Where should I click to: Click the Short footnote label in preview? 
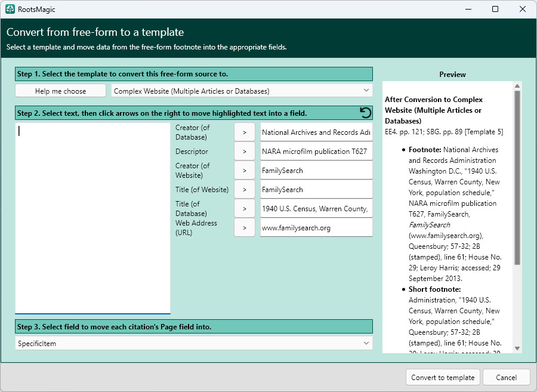click(434, 289)
